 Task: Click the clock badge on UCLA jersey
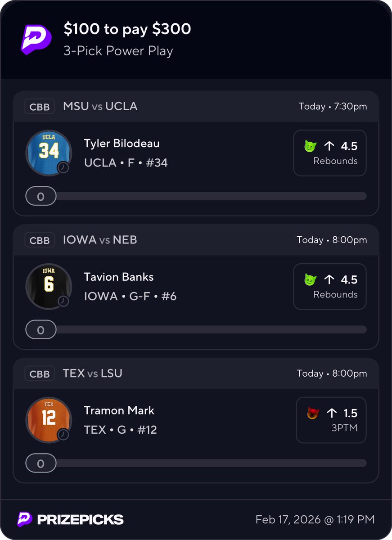[x=63, y=167]
